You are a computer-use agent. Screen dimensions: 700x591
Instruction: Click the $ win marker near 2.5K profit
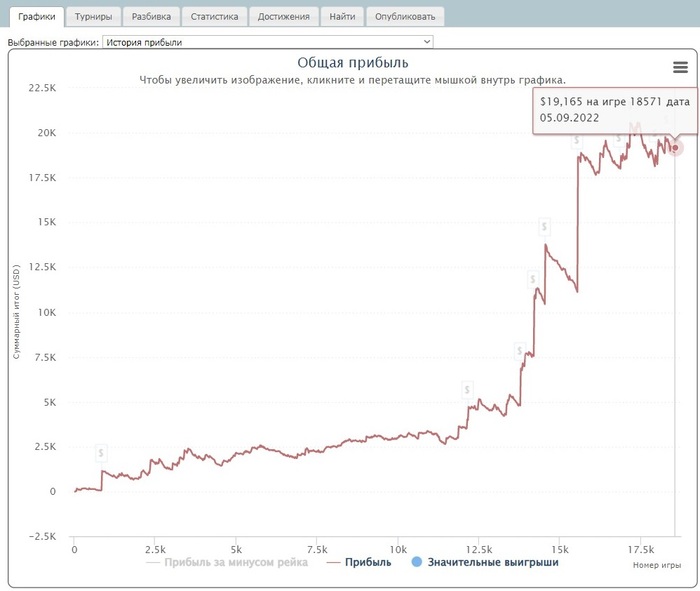[x=101, y=453]
